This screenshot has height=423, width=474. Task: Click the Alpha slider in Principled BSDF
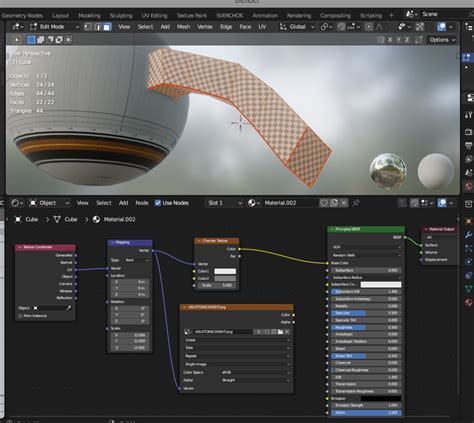(366, 413)
